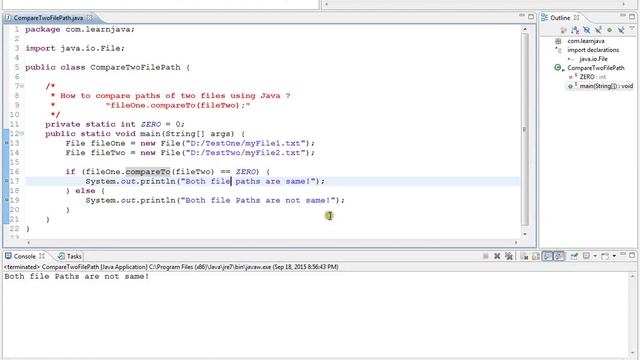Toggle Scroll Lock in Console toolbar
The height and width of the screenshot is (360, 640).
pyautogui.click(x=536, y=256)
